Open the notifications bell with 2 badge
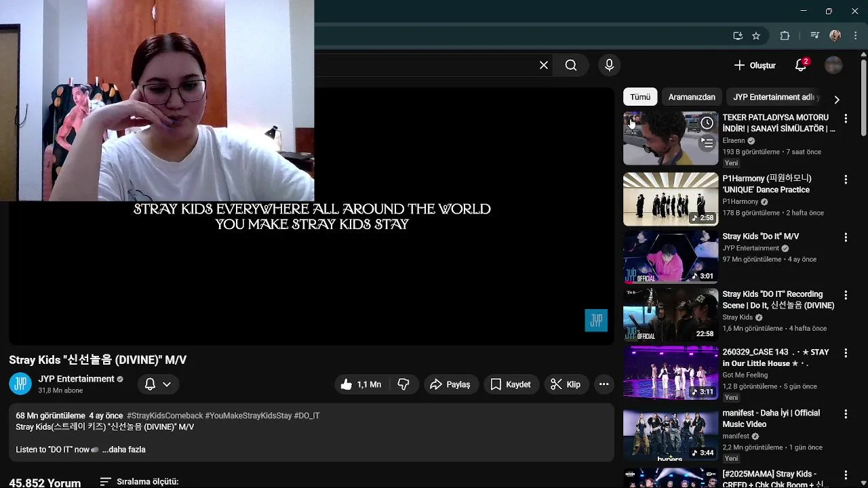This screenshot has width=868, height=488. (x=801, y=65)
